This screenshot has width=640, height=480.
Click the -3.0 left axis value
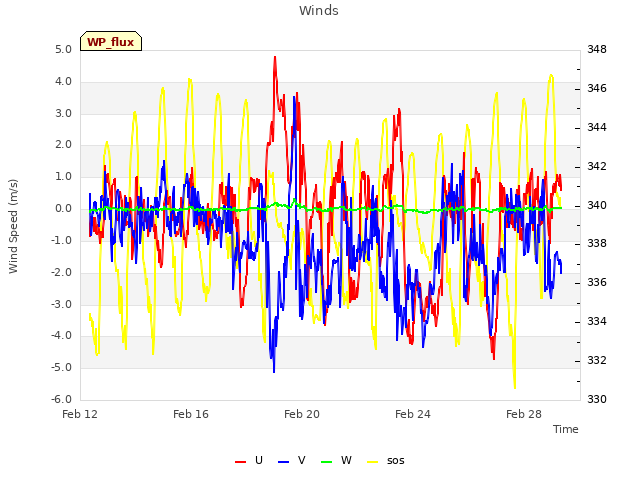[x=62, y=304]
